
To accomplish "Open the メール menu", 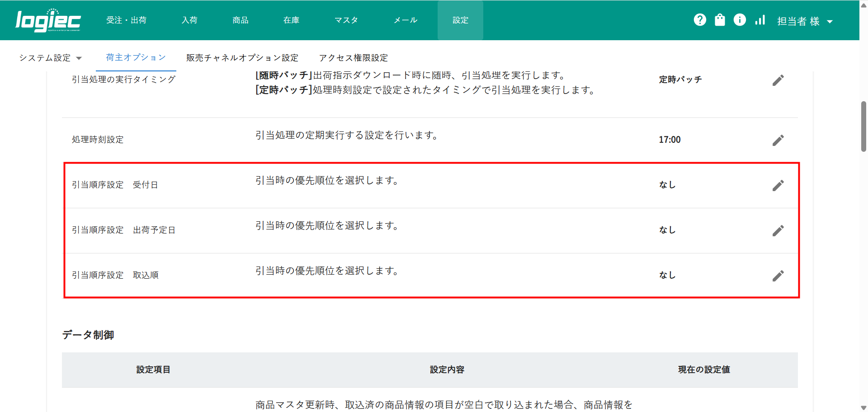I will [405, 20].
